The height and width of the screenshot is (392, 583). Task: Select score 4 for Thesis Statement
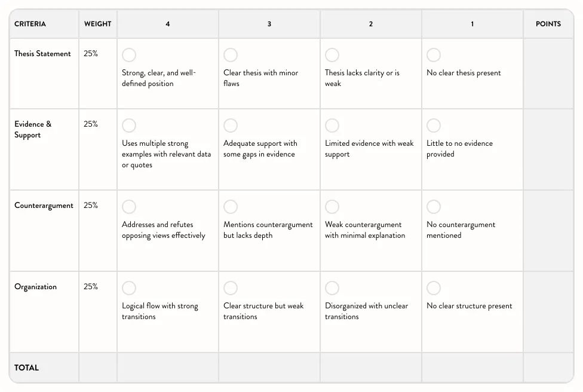129,56
